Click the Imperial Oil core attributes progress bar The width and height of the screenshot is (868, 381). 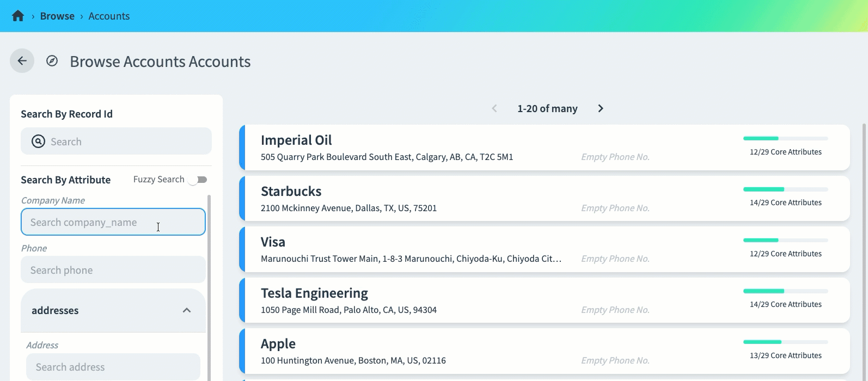(x=786, y=138)
